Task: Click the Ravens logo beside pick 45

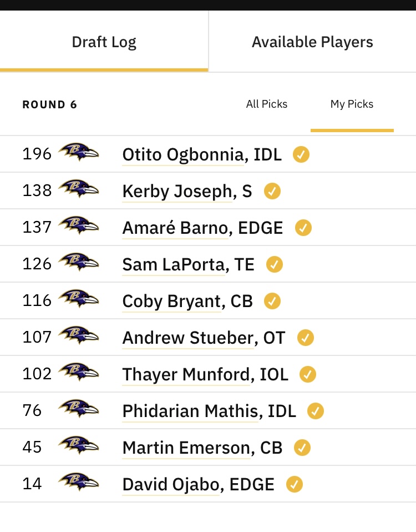Action: (79, 445)
